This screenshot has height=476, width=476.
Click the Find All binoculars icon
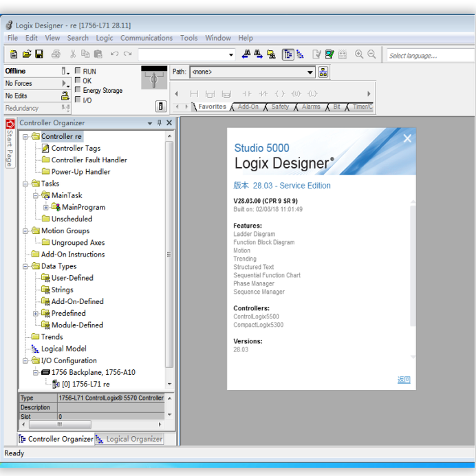(x=271, y=54)
